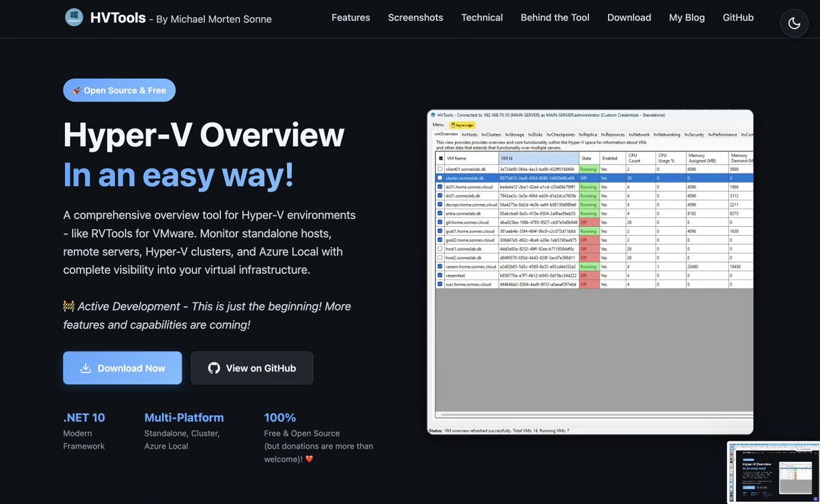Select the gsa01.home.sonnes.cloud VM name cell
Image resolution: width=820 pixels, height=504 pixels.
pyautogui.click(x=471, y=231)
